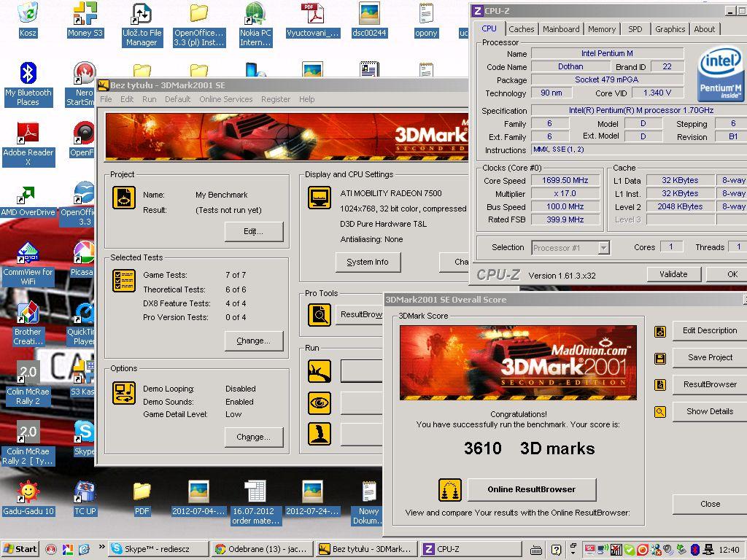Screen dimensions: 747x560
Task: Click the Core Speed value 1699.50 MHz
Action: click(565, 181)
